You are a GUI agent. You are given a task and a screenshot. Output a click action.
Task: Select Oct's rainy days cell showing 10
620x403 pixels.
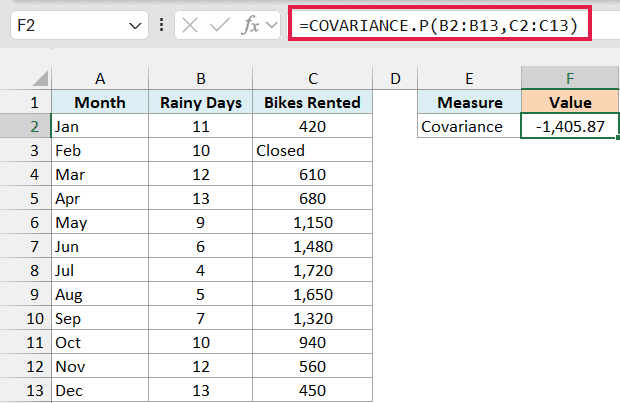(x=200, y=343)
